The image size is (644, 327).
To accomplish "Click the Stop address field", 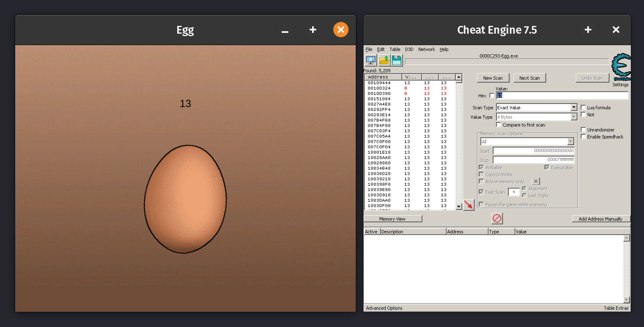I will [534, 160].
